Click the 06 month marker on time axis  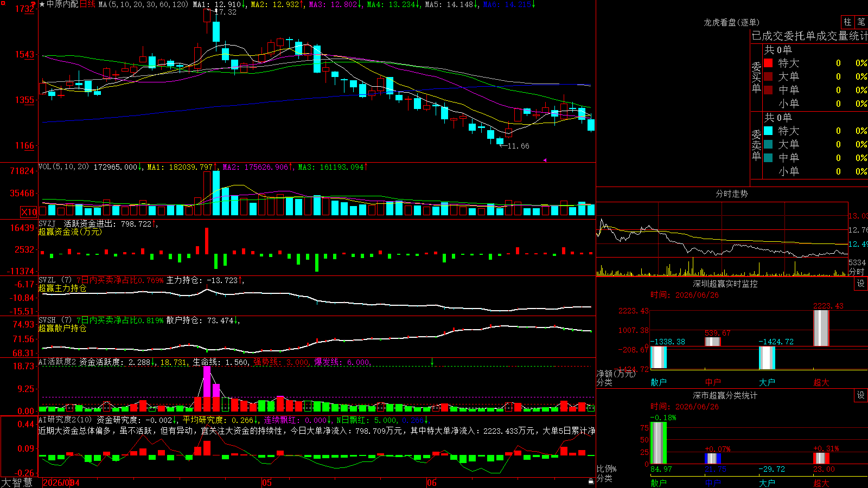432,483
